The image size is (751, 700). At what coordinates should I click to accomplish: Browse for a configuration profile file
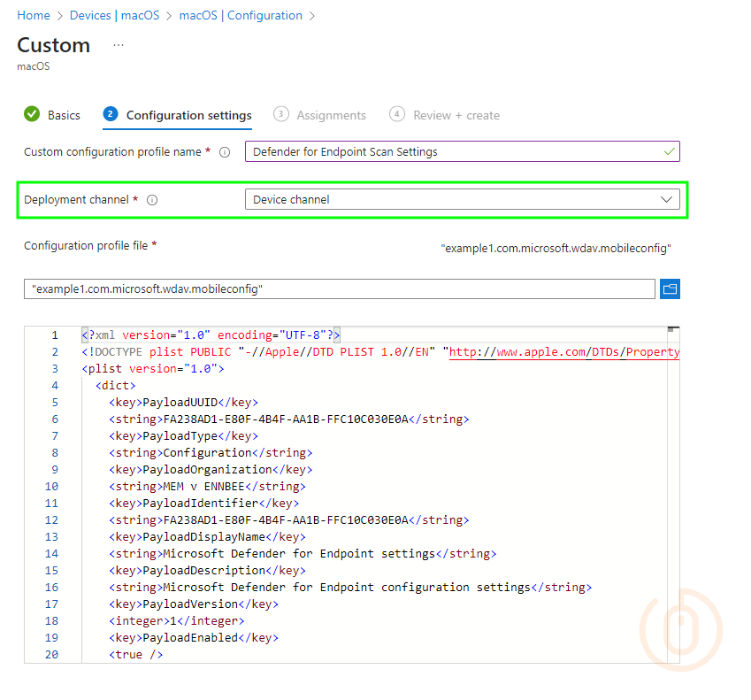pos(670,288)
